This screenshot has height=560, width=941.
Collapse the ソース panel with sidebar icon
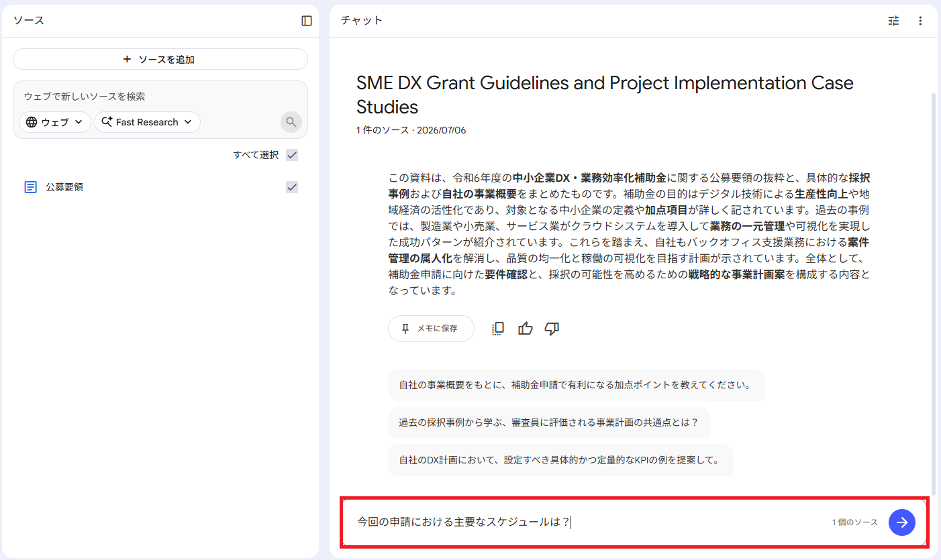click(x=307, y=21)
